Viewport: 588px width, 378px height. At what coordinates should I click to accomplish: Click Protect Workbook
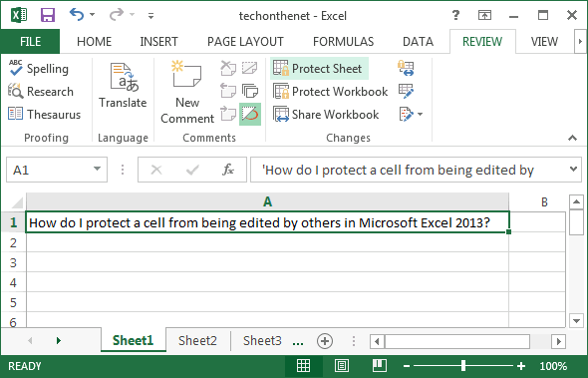pyautogui.click(x=330, y=92)
